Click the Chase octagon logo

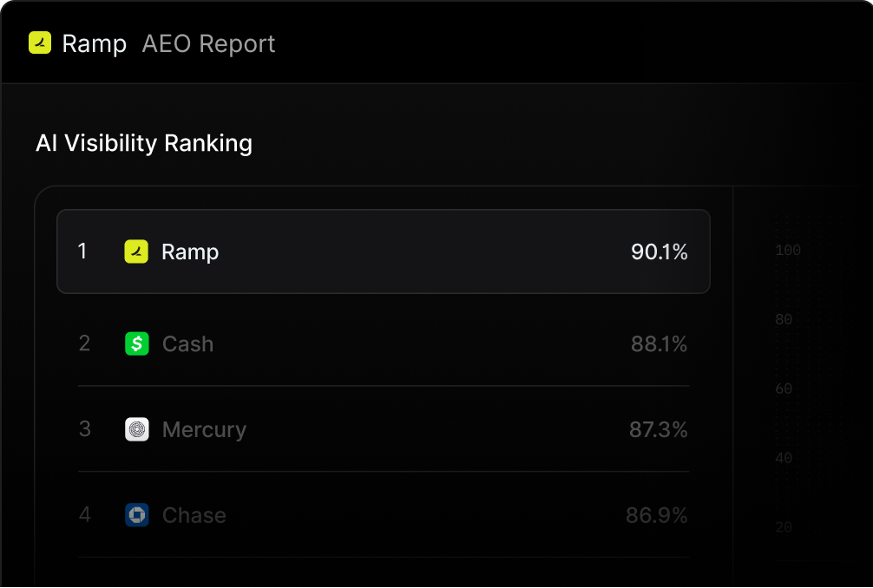point(135,515)
